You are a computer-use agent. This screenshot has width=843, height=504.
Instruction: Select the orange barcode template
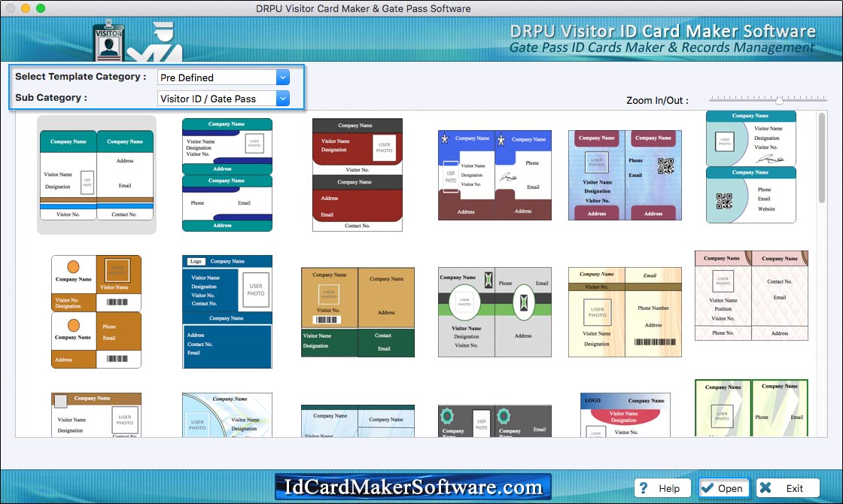pos(96,311)
